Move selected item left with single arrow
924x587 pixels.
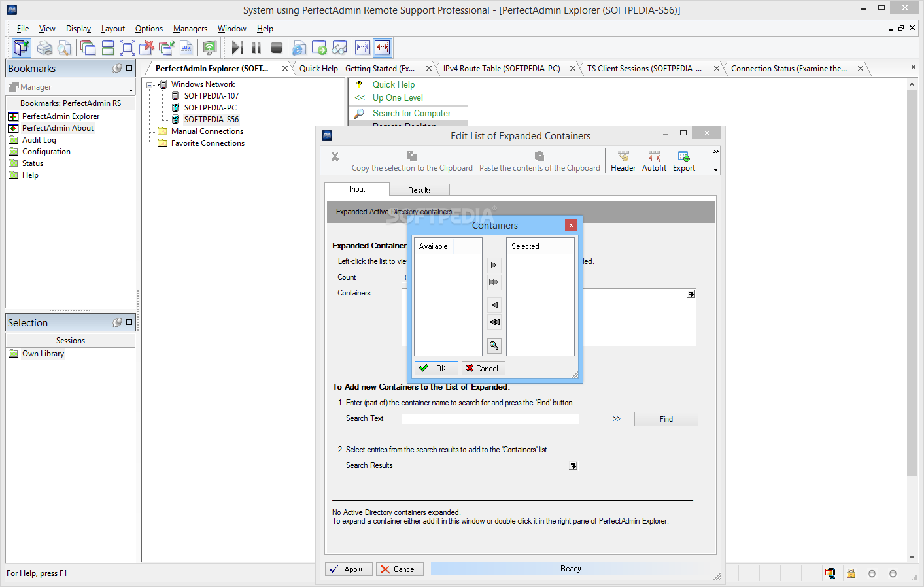[494, 305]
